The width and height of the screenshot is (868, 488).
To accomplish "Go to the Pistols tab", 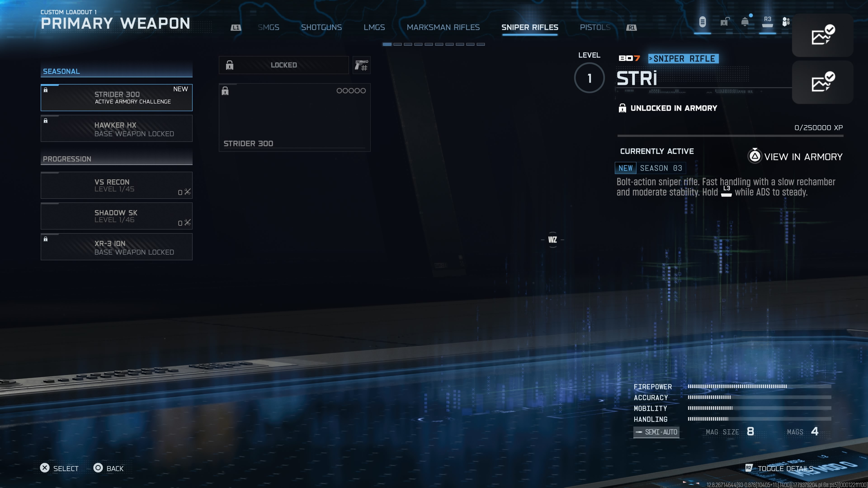I will pyautogui.click(x=595, y=27).
